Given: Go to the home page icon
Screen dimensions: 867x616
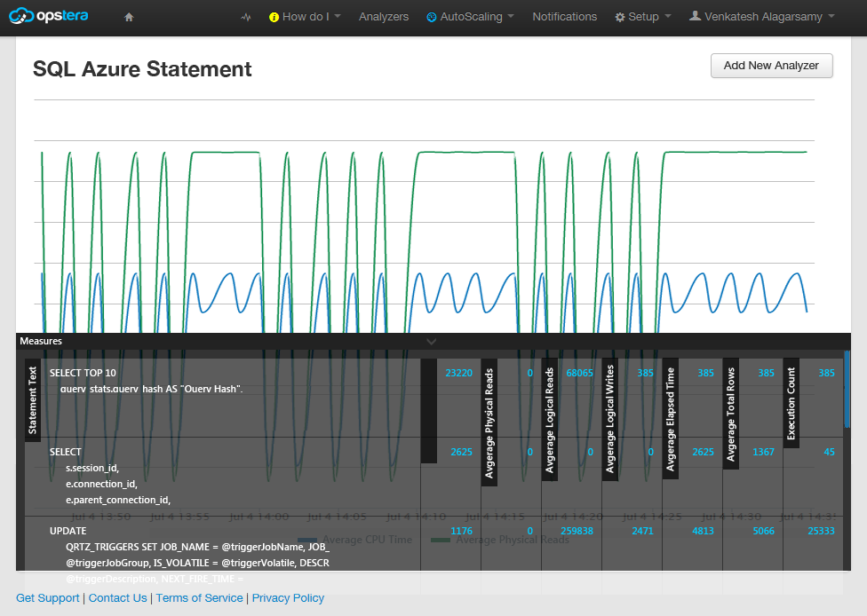Looking at the screenshot, I should point(129,17).
